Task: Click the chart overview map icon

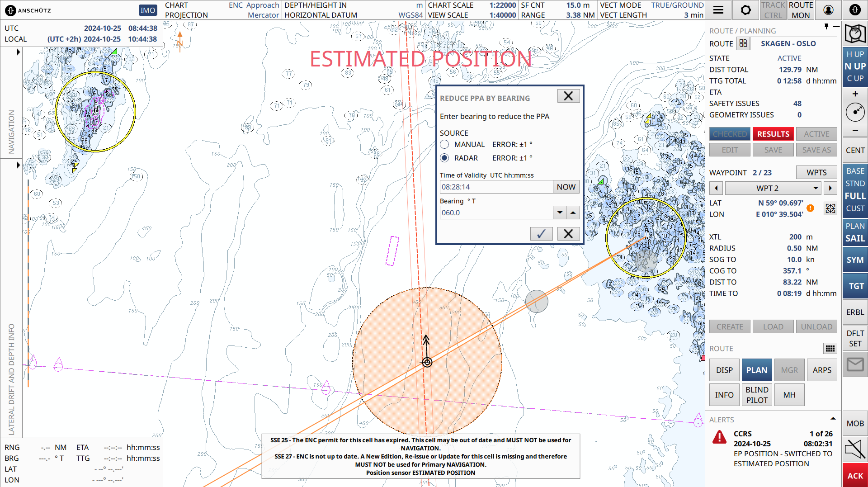Action: click(x=855, y=33)
